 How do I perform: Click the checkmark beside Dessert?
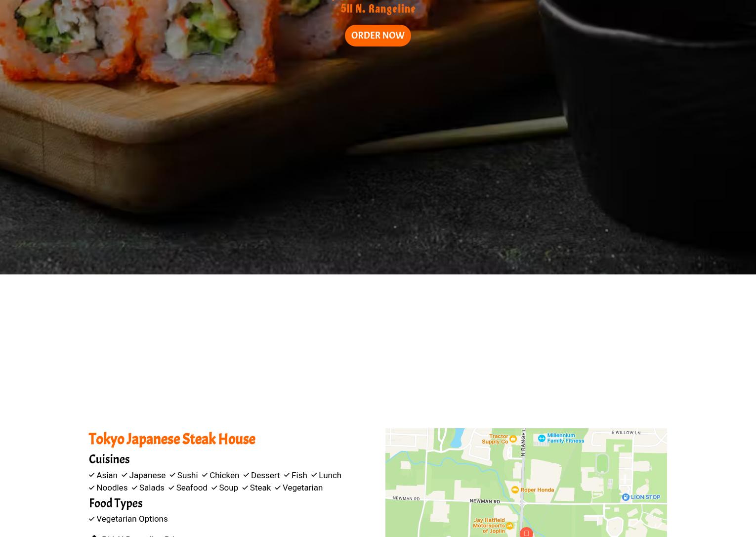[x=246, y=475]
